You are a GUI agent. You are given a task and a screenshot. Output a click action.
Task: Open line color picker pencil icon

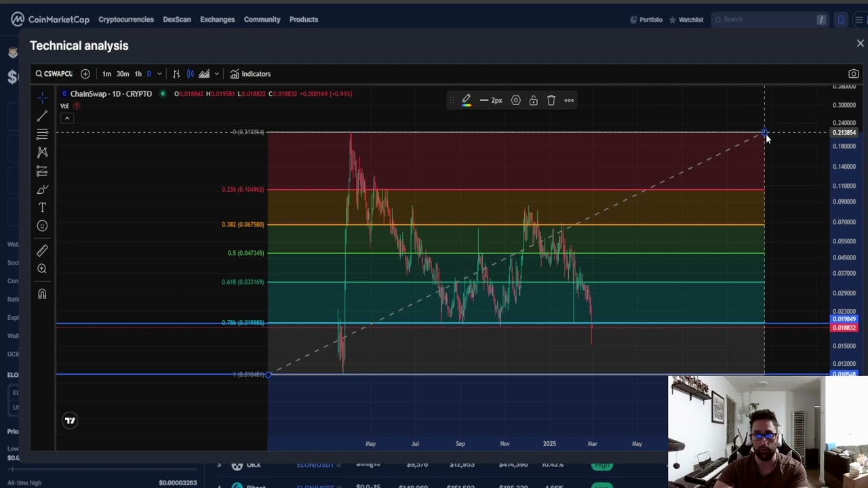(x=467, y=100)
